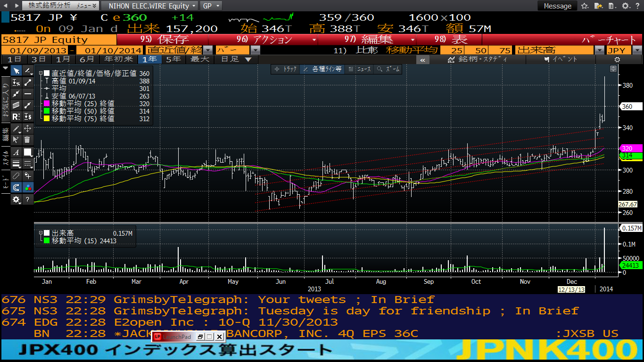The image size is (644, 362).
Task: Click the trash can delete tool
Action: (28, 140)
